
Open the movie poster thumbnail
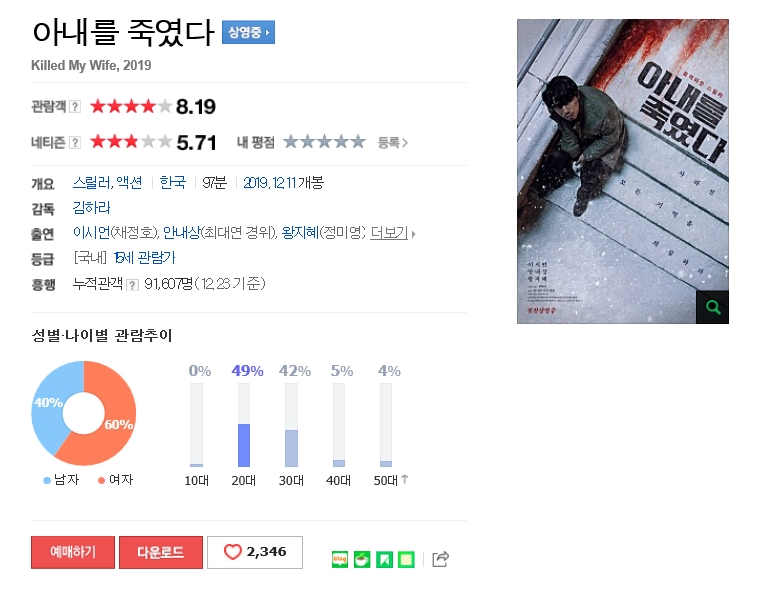coord(623,171)
